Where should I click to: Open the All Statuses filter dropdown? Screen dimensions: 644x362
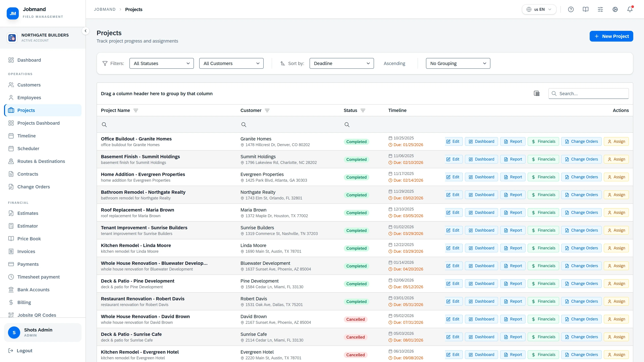(162, 64)
